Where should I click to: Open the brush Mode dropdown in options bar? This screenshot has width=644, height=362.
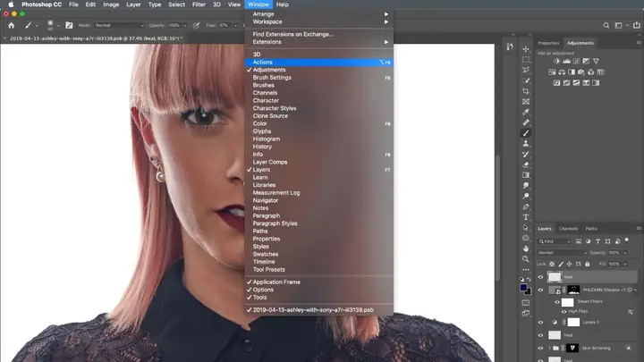coord(119,25)
